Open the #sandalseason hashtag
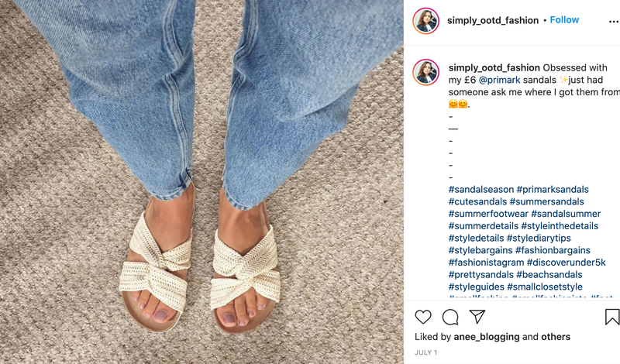Image resolution: width=620 pixels, height=364 pixels. click(480, 189)
